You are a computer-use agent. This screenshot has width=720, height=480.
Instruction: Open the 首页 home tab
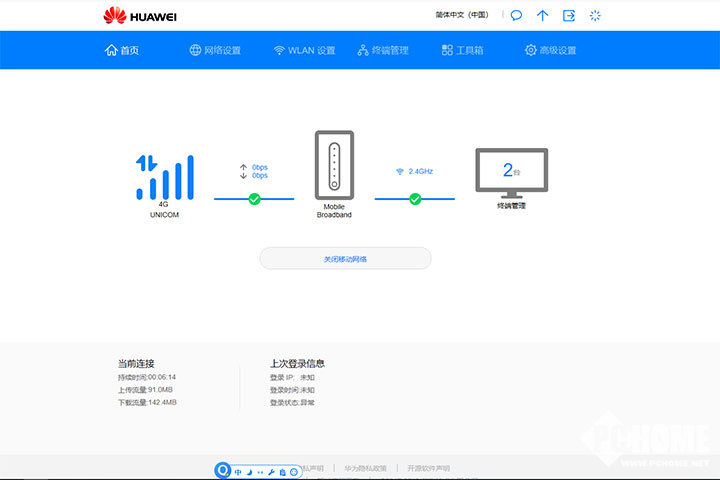click(122, 50)
